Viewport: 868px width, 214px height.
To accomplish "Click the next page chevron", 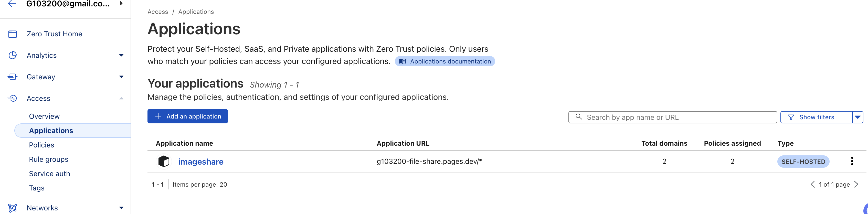I will [x=856, y=184].
